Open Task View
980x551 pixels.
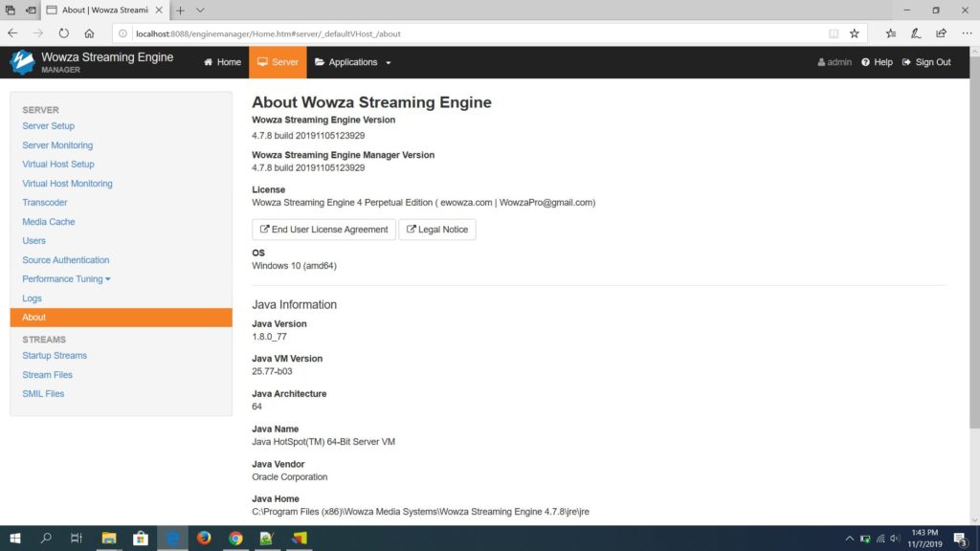pyautogui.click(x=77, y=538)
